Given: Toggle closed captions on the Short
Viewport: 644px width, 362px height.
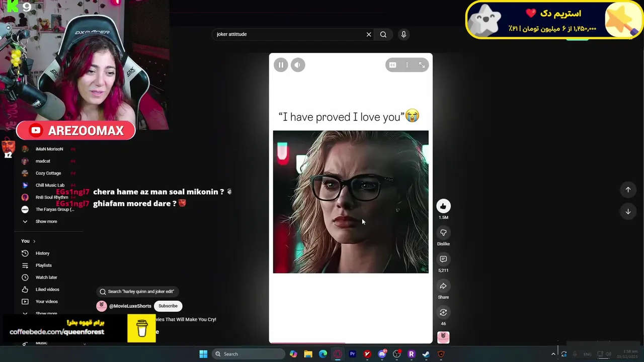Looking at the screenshot, I should [x=392, y=65].
